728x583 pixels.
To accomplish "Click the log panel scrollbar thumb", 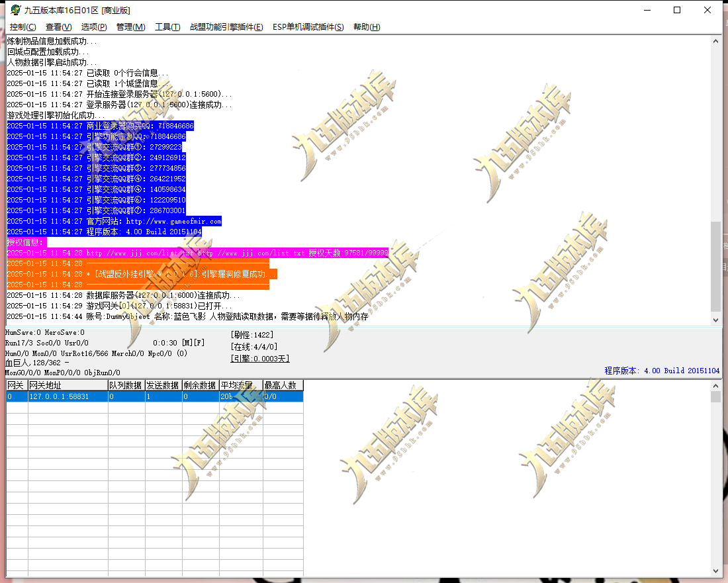I will point(715,267).
